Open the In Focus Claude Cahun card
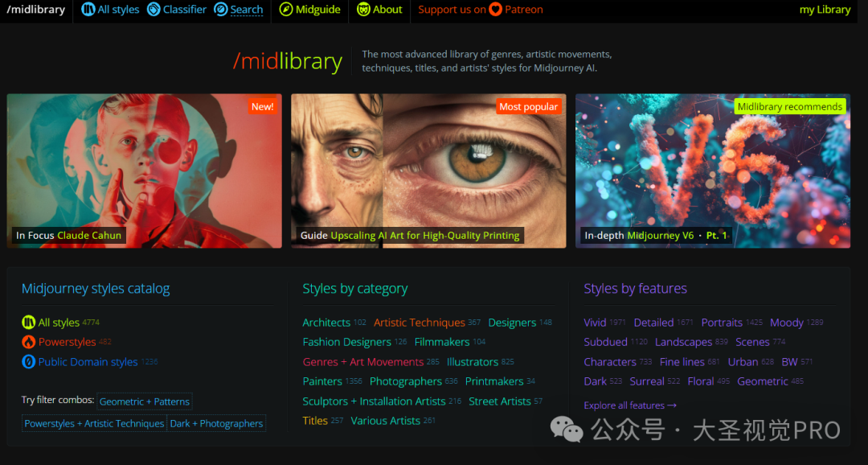This screenshot has width=868, height=465. 145,171
